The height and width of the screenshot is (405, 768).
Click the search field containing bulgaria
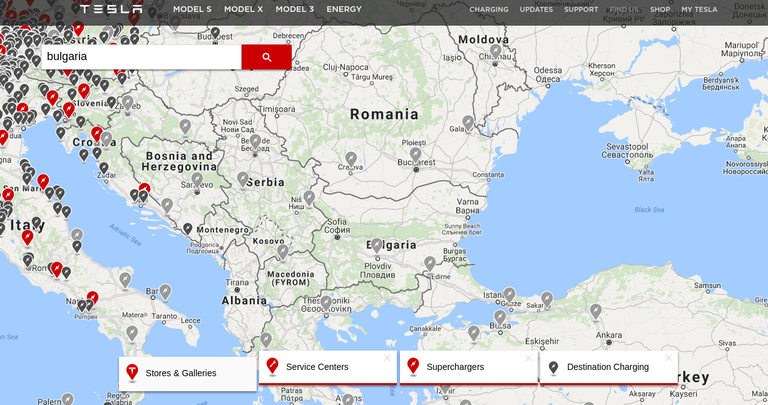tap(140, 57)
